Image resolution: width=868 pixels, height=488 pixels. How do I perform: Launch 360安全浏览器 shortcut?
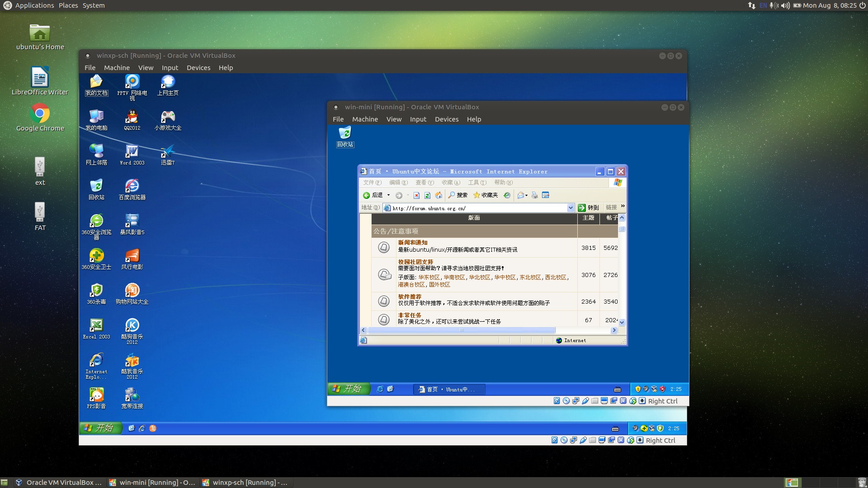[x=96, y=226]
